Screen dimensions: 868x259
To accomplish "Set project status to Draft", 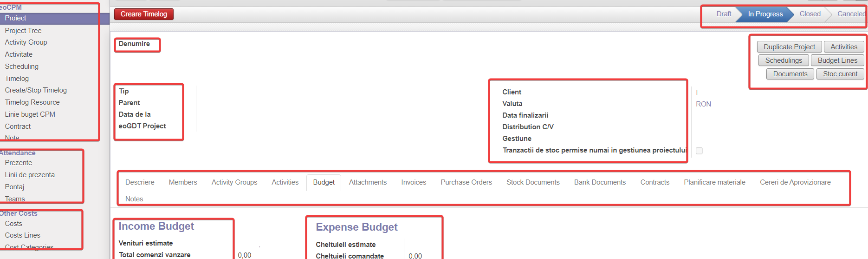I will point(724,14).
